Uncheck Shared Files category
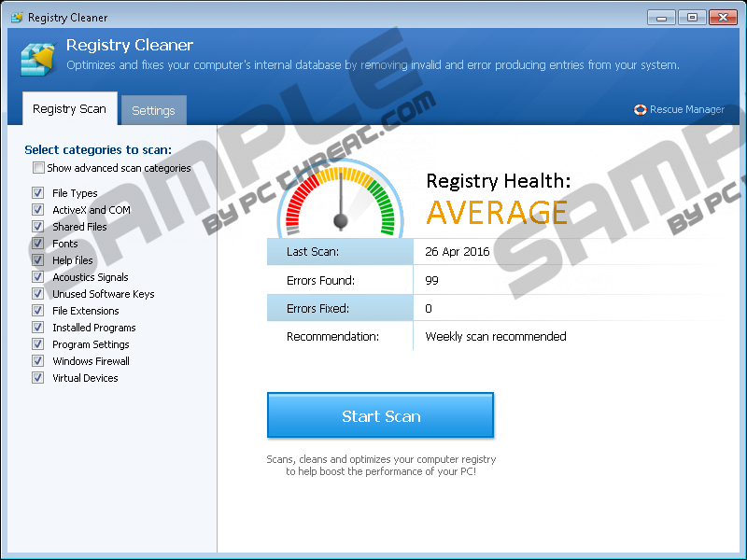 [x=37, y=226]
